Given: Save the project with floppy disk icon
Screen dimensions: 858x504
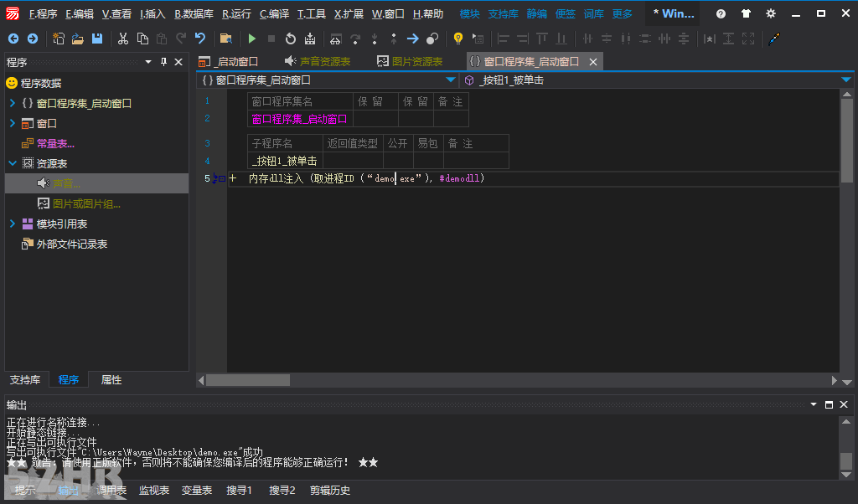Looking at the screenshot, I should (x=97, y=39).
